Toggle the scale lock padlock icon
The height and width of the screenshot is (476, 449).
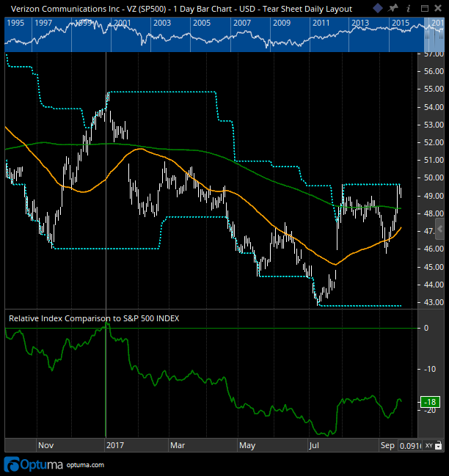[438, 446]
